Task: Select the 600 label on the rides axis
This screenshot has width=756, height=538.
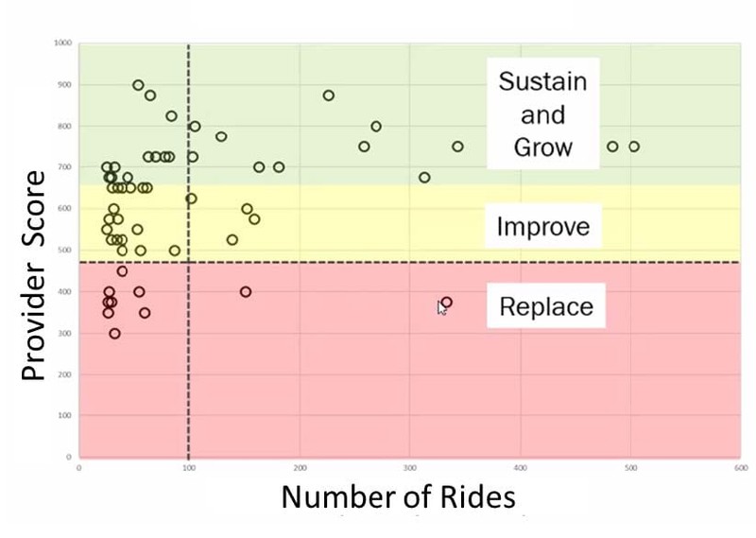Action: [741, 467]
